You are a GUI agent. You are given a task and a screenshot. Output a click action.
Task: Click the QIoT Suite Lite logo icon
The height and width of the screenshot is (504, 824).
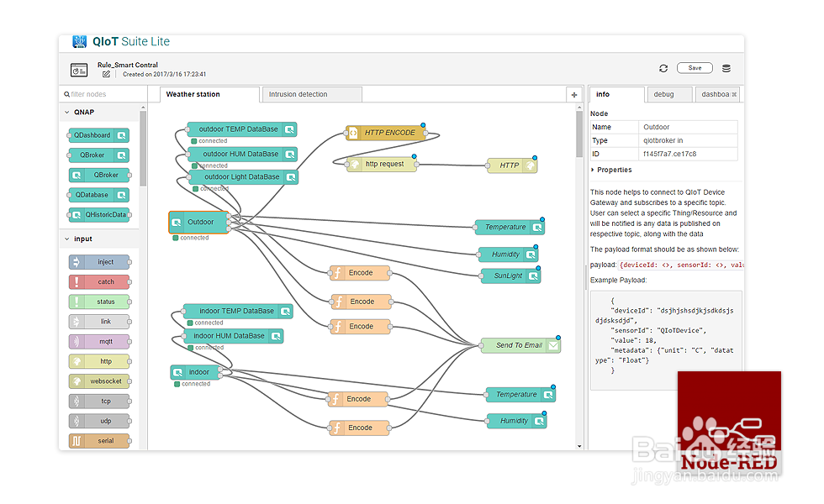(79, 41)
